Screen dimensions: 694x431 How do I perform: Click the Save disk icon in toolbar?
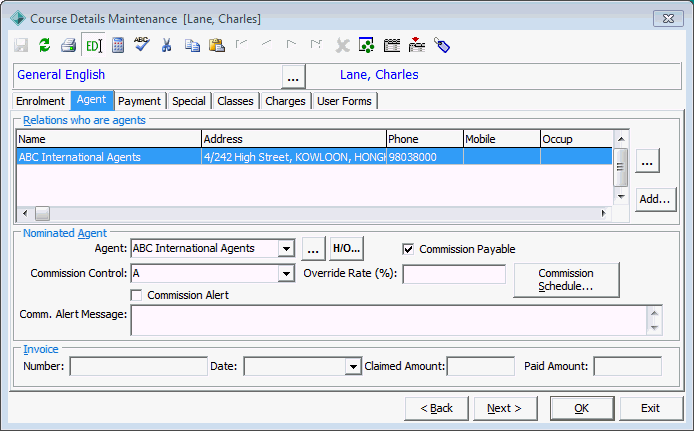pos(21,45)
